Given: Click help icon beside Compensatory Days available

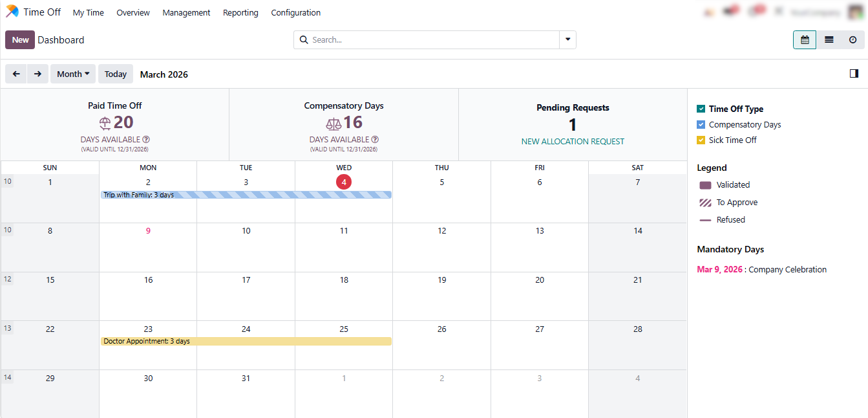Looking at the screenshot, I should pyautogui.click(x=375, y=140).
